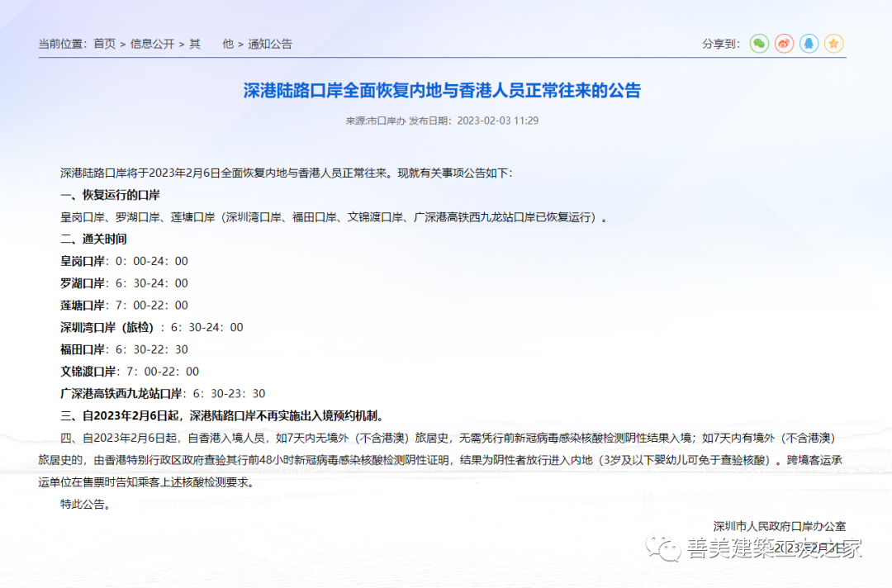892x588 pixels.
Task: Click the 分享到 label
Action: point(721,44)
